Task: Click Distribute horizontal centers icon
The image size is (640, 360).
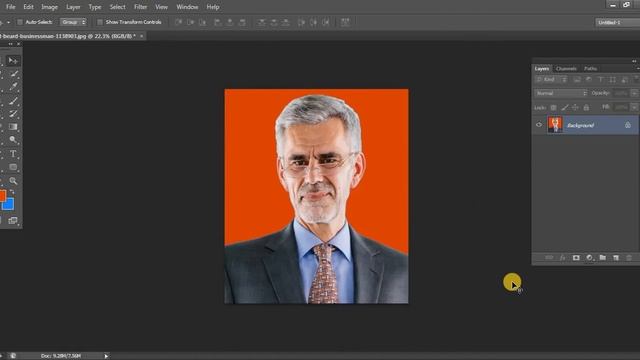Action: point(313,22)
